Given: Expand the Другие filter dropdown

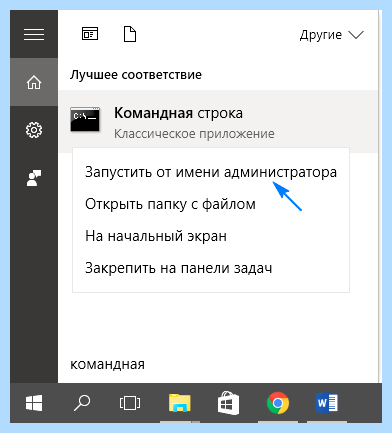Looking at the screenshot, I should click(x=331, y=35).
